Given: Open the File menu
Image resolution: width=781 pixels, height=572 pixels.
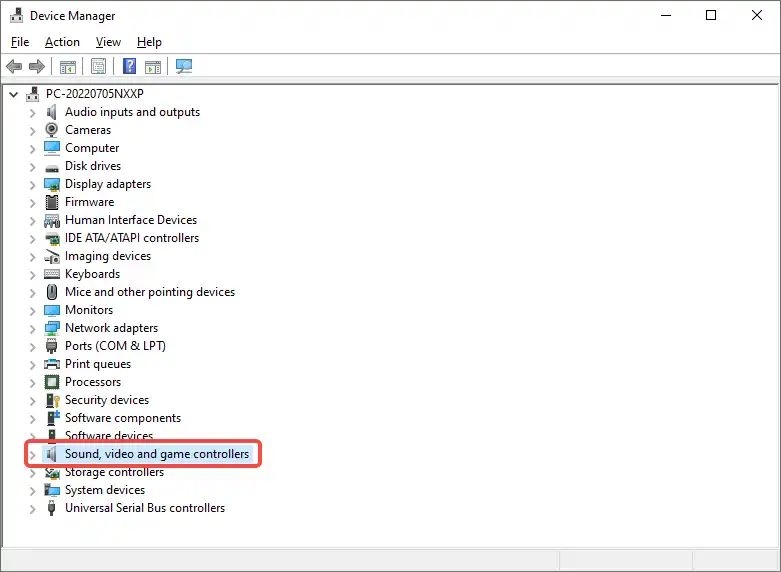Looking at the screenshot, I should click(x=20, y=42).
